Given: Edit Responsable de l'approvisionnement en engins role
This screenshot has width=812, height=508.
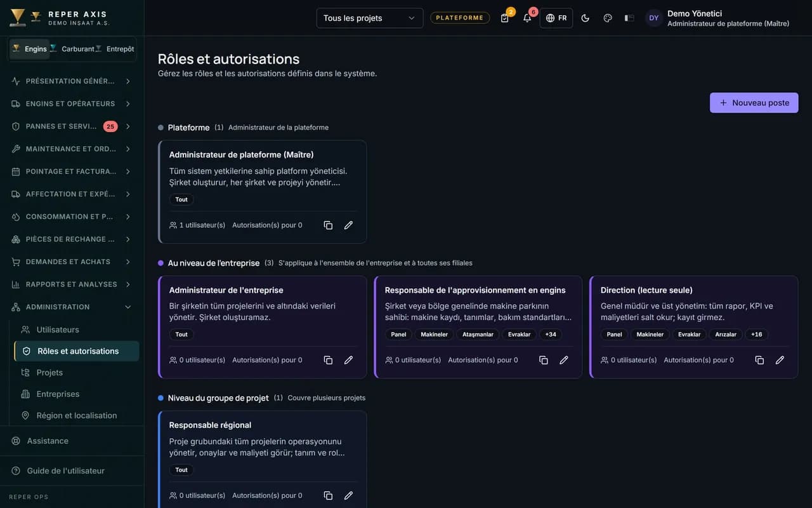Looking at the screenshot, I should pos(564,360).
